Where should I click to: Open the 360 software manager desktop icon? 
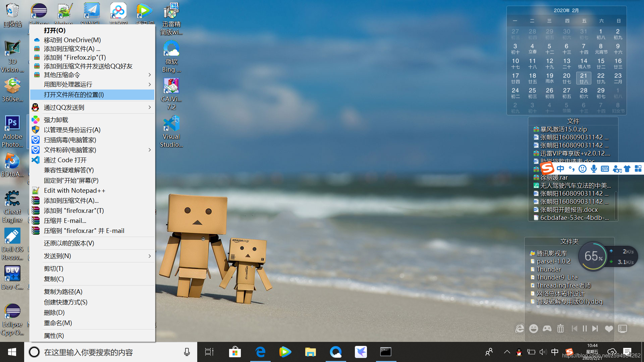(x=12, y=90)
